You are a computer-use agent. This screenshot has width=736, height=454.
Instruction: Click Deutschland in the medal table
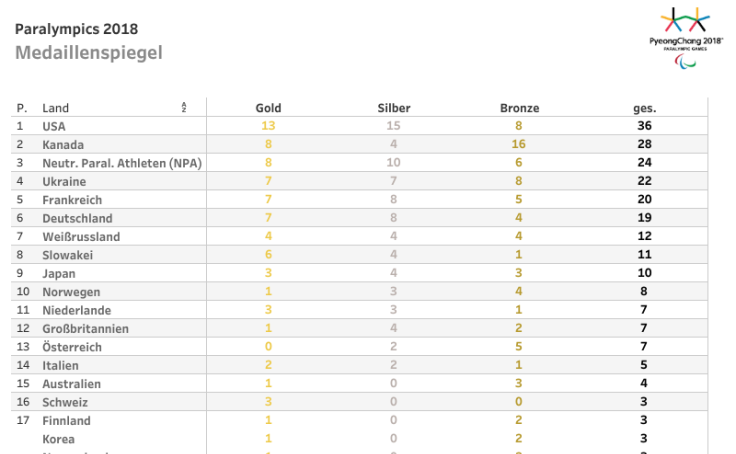click(77, 218)
